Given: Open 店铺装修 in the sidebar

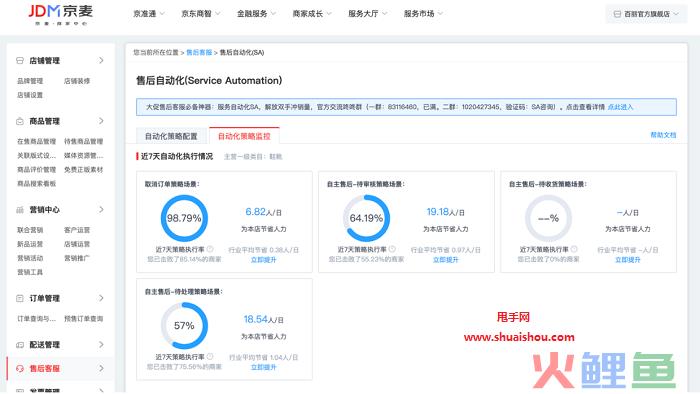Looking at the screenshot, I should tap(77, 81).
